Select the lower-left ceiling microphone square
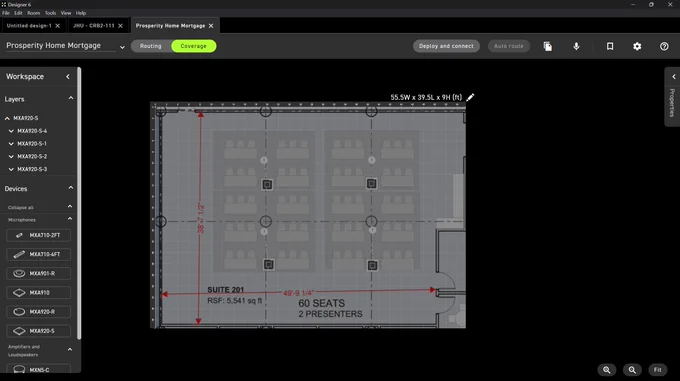Viewport: 680px width, 381px height. click(268, 264)
